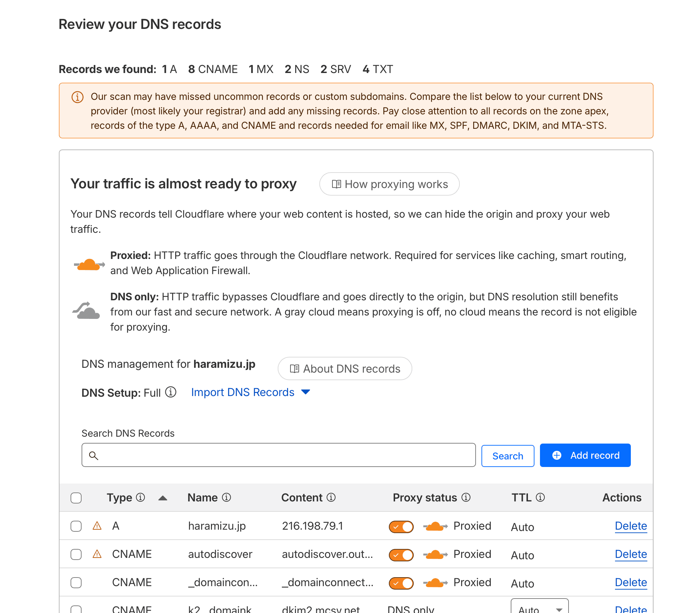This screenshot has width=700, height=613.
Task: Click the Add record button
Action: click(585, 455)
